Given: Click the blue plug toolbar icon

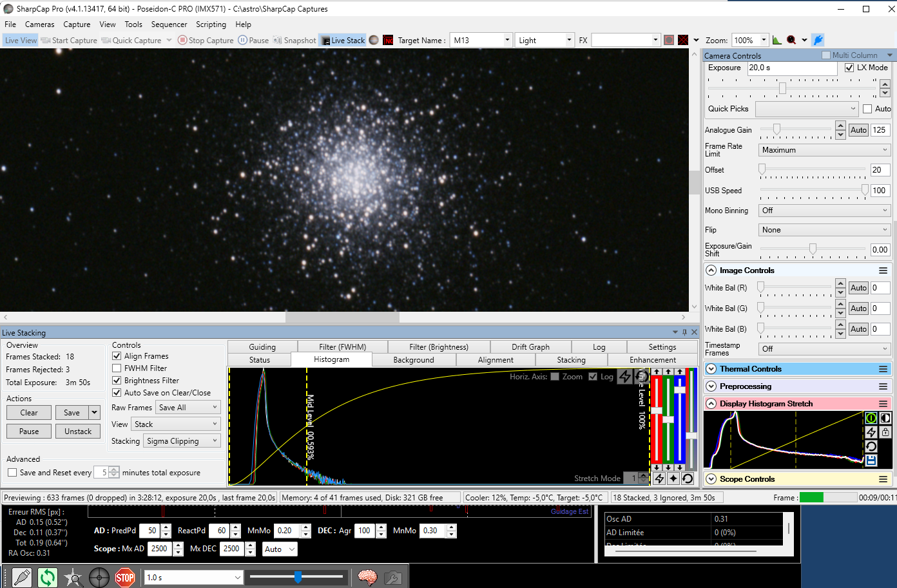Looking at the screenshot, I should pos(818,40).
